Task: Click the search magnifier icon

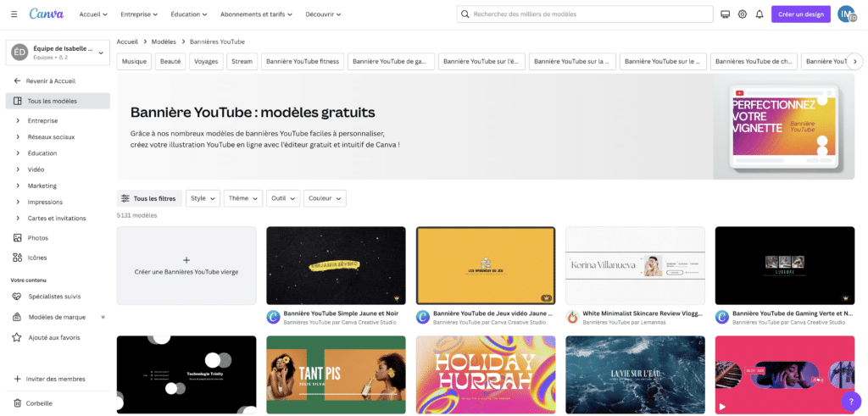Action: (465, 14)
